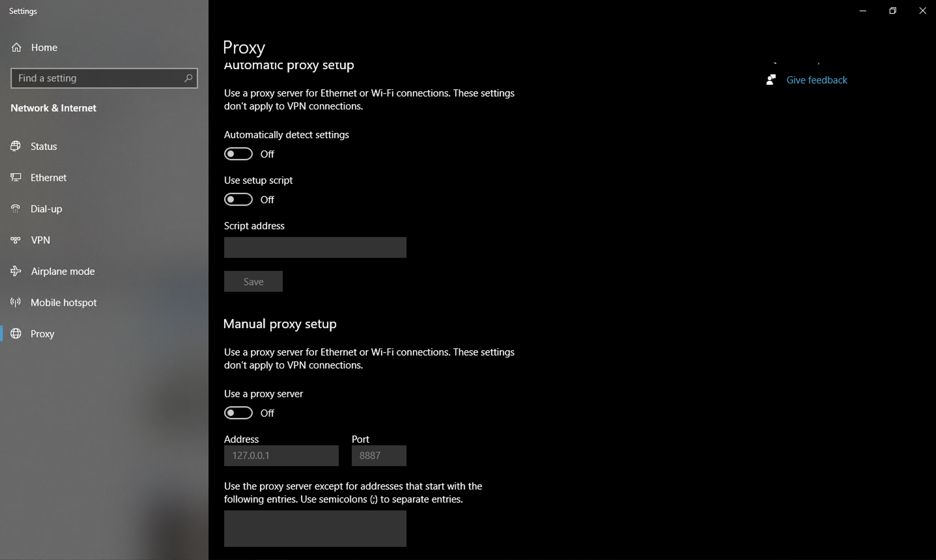The image size is (936, 560).
Task: Click the VPN icon in sidebar
Action: click(x=16, y=240)
